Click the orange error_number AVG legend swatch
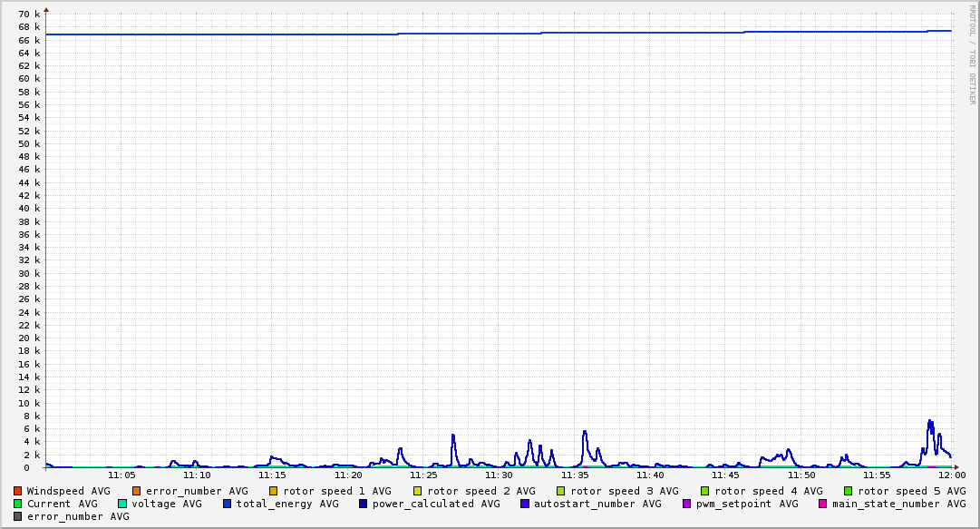This screenshot has height=529, width=980. (137, 491)
